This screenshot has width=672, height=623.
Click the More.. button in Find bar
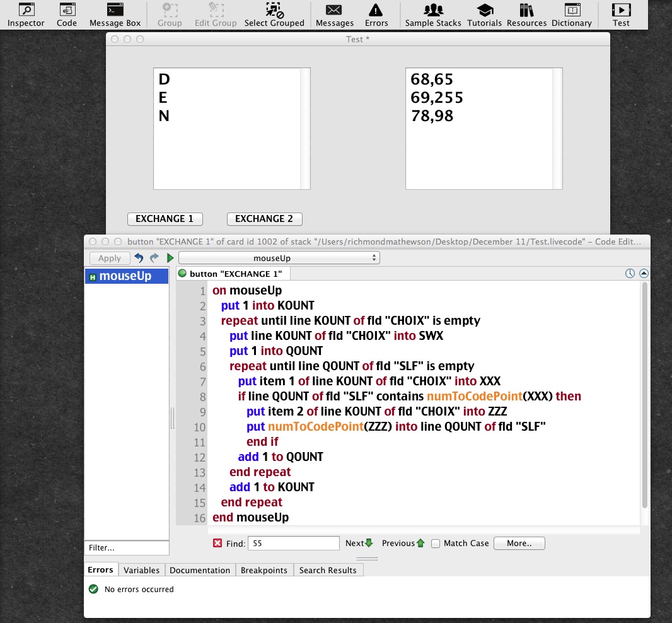point(519,544)
